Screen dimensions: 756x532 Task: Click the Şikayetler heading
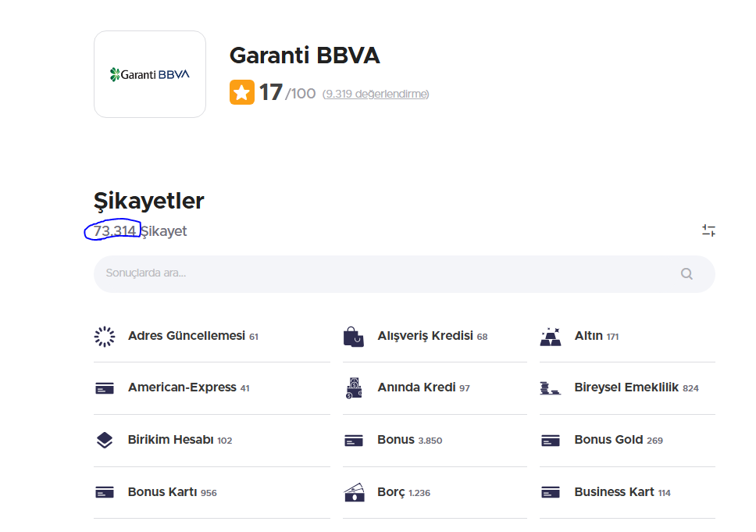[x=149, y=201]
